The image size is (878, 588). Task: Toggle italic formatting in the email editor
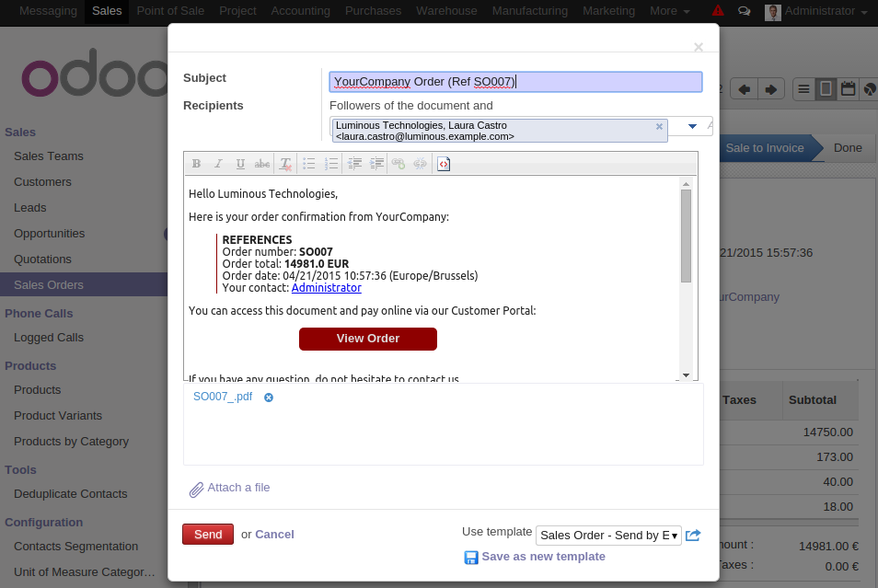tap(218, 164)
